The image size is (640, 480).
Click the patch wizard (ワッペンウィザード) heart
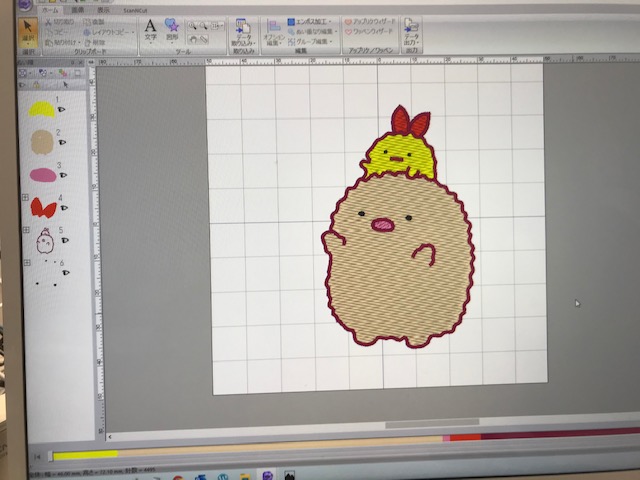(348, 31)
